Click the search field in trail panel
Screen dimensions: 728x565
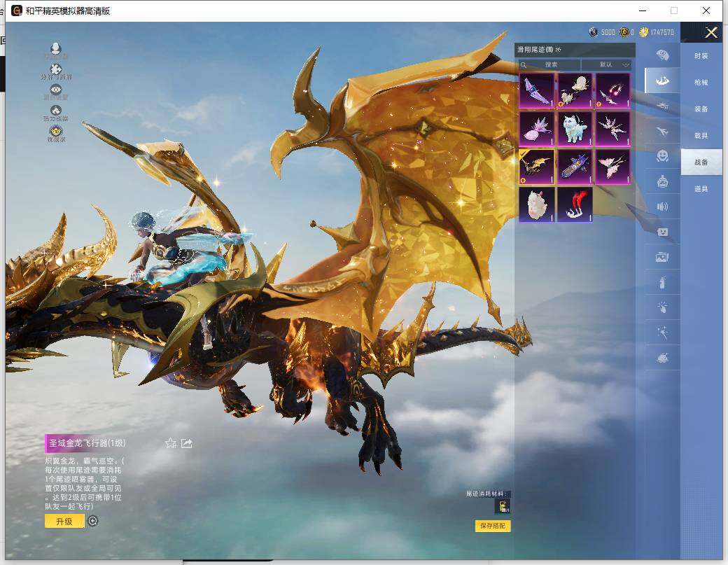click(549, 64)
